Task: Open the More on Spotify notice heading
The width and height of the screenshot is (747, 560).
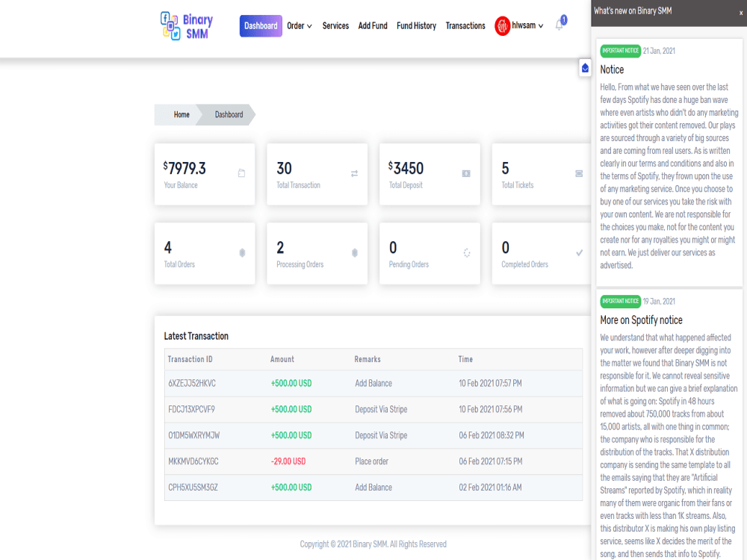Action: [x=641, y=320]
